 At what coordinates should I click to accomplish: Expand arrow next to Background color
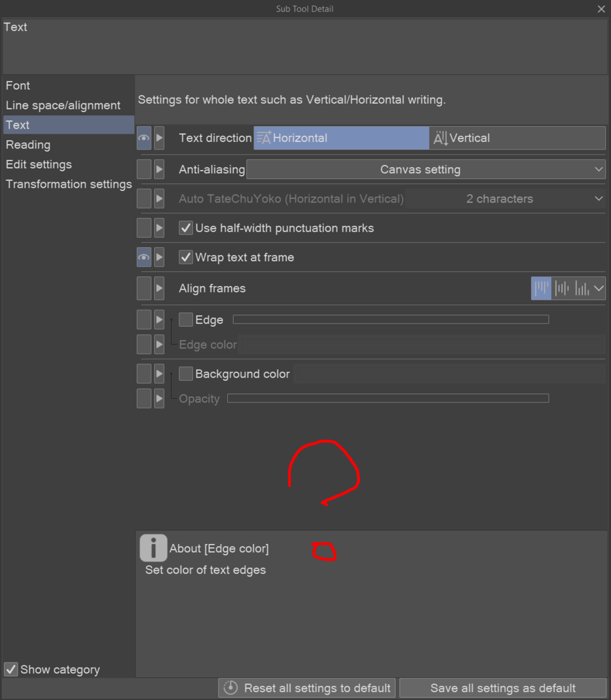pos(159,374)
